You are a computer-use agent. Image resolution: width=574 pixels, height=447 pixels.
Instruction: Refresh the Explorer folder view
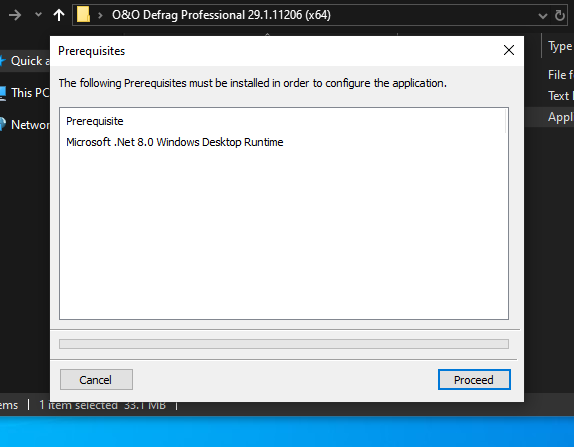pos(559,15)
